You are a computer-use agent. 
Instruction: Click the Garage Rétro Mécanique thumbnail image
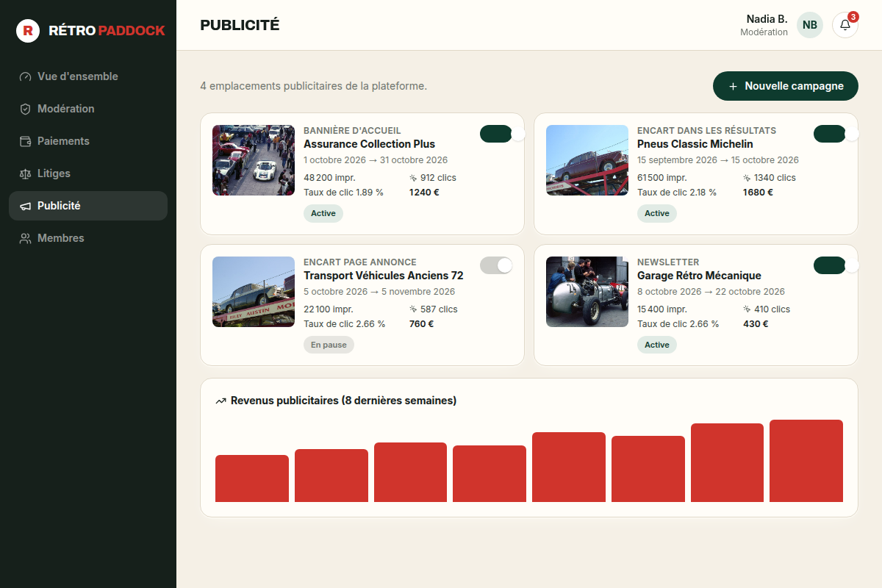[x=587, y=292]
